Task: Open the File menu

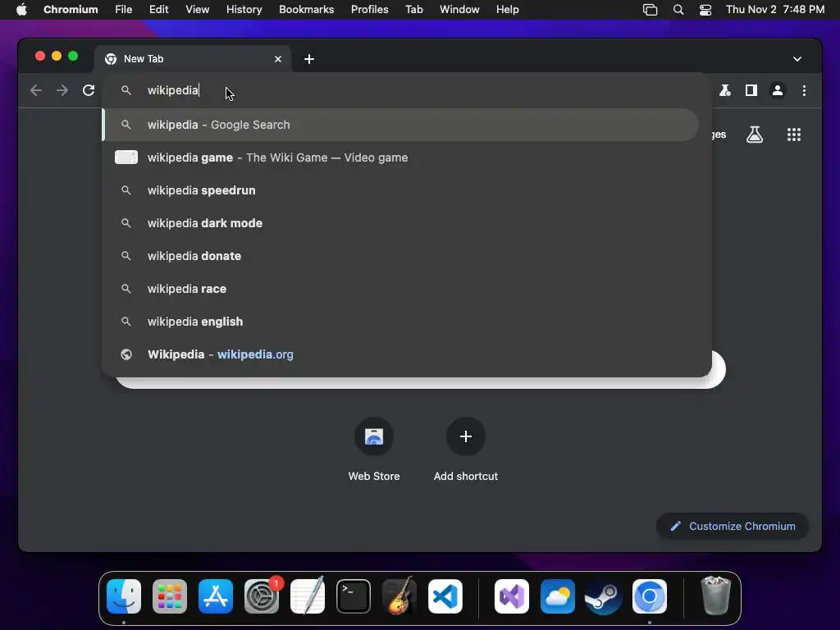Action: click(123, 10)
